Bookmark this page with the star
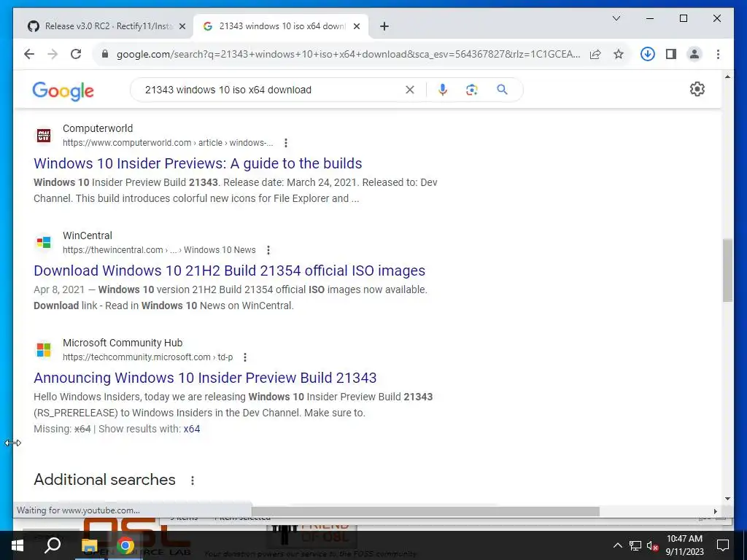The height and width of the screenshot is (560, 747). click(619, 54)
